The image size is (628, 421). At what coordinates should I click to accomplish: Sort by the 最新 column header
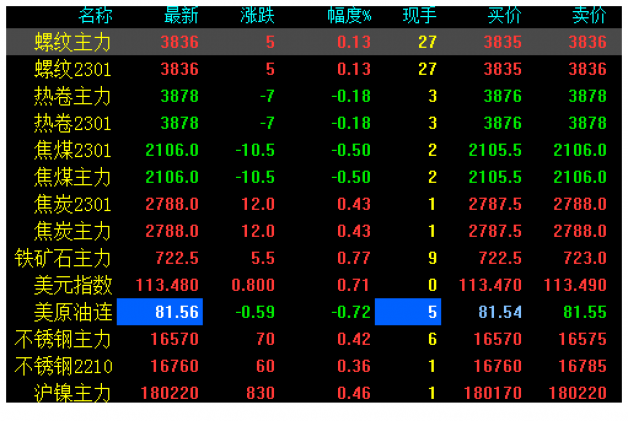pos(181,15)
